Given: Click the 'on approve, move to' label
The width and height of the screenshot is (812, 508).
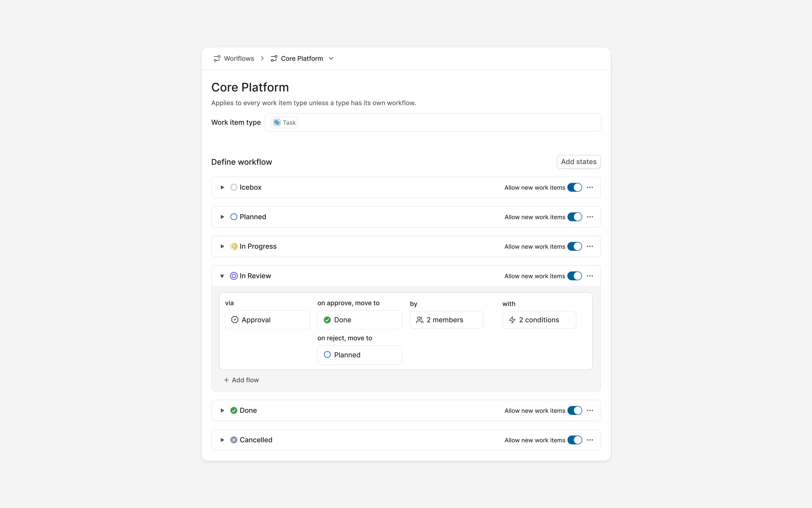Looking at the screenshot, I should click(x=348, y=303).
